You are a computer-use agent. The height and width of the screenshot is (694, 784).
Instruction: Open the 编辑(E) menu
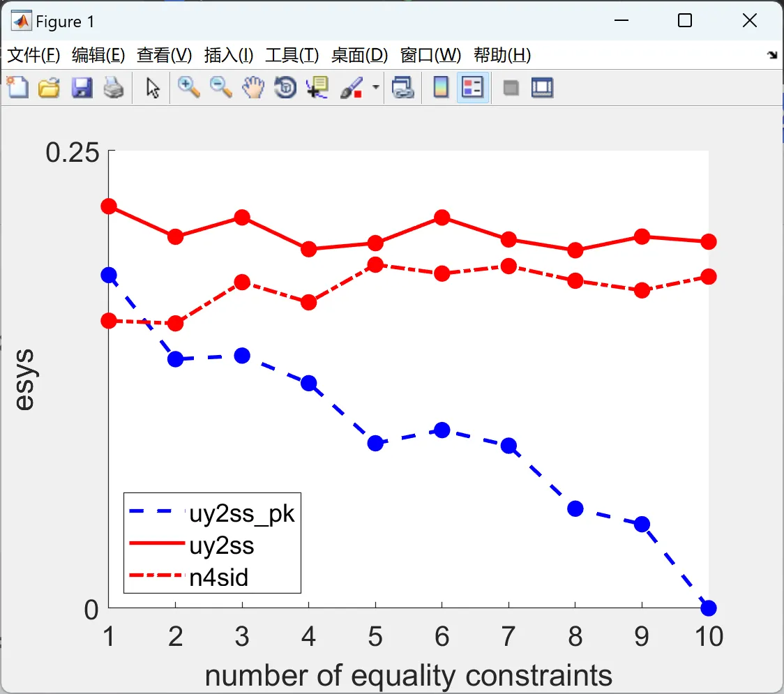tap(98, 55)
